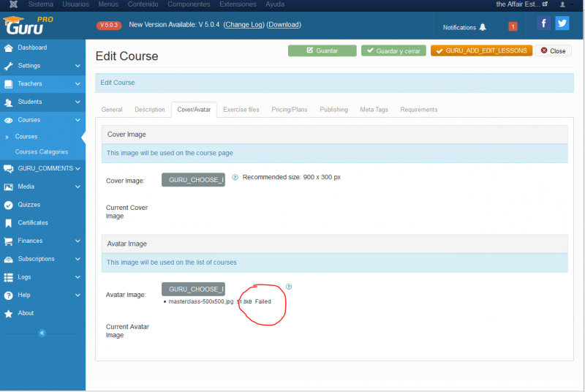Viewport: 585px width, 392px height.
Task: Click the Finances cart icon
Action: click(8, 241)
